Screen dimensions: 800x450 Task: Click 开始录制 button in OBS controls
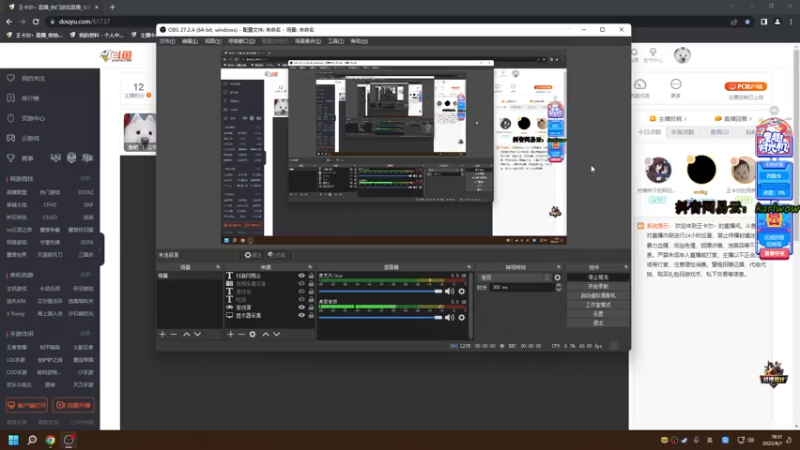(x=598, y=286)
